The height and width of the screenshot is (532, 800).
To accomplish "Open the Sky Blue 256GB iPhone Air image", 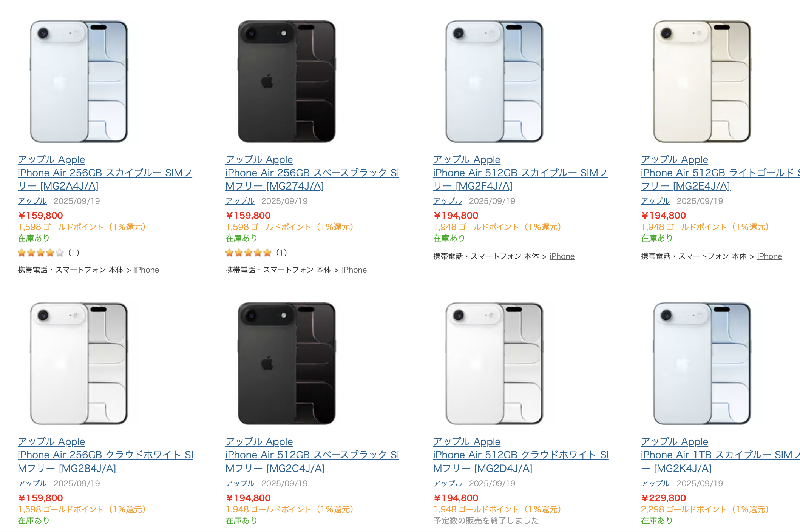I will [79, 81].
